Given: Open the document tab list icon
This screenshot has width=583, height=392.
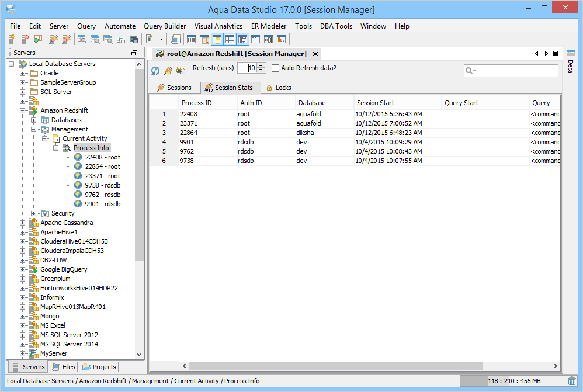Looking at the screenshot, I should (556, 54).
